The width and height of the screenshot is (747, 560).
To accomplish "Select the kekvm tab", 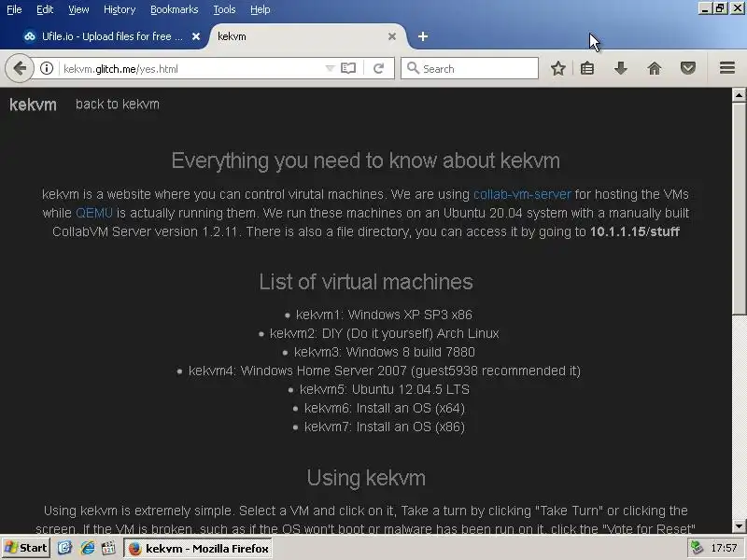I will click(305, 36).
